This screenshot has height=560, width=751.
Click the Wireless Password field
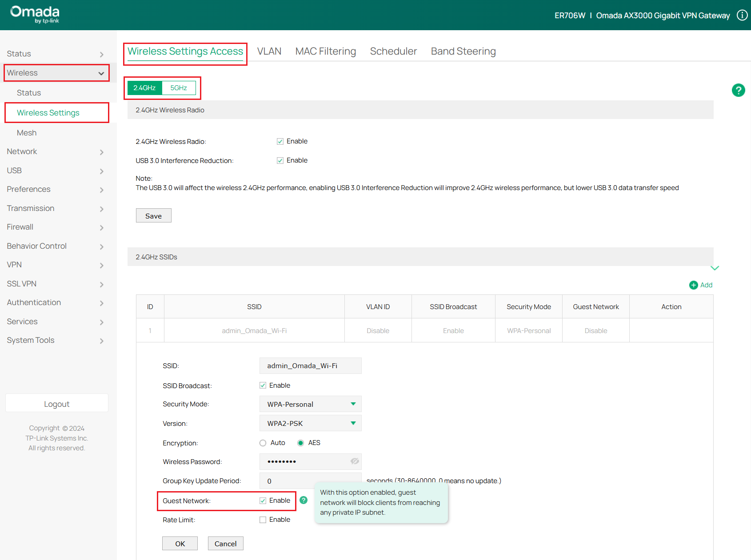[x=310, y=461]
